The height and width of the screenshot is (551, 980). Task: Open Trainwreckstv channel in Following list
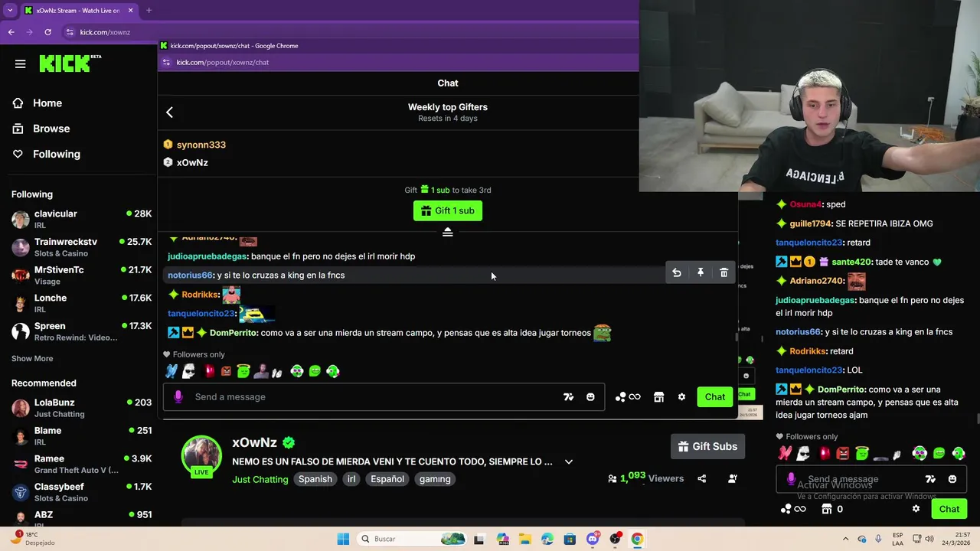[x=81, y=247]
